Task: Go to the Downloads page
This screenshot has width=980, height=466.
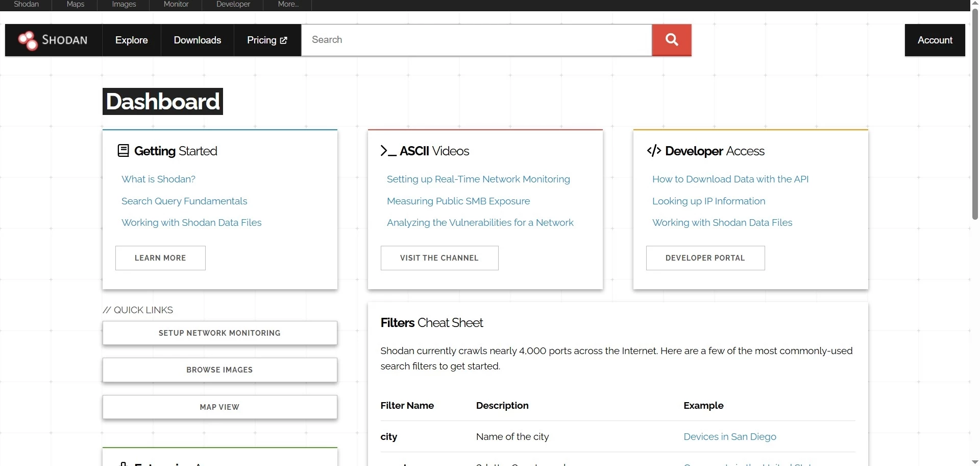Action: coord(197,40)
